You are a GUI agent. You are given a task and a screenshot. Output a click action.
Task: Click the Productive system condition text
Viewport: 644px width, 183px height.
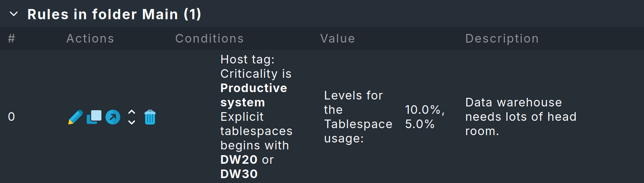coord(254,95)
